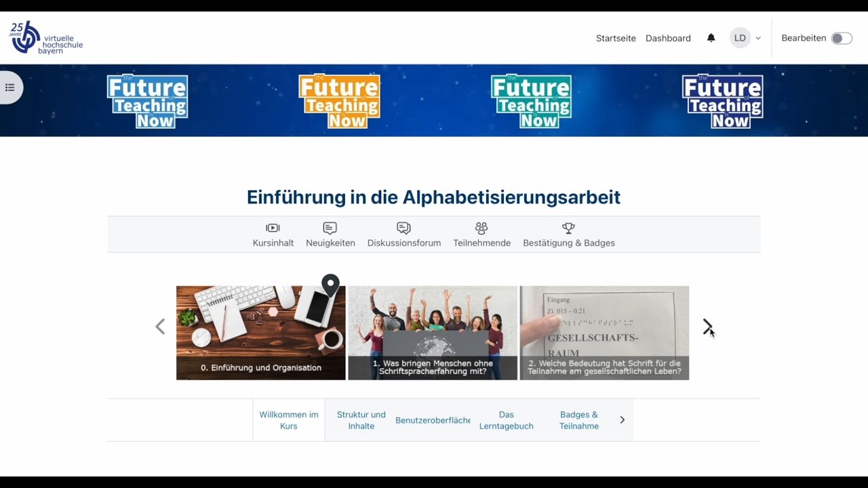Image resolution: width=868 pixels, height=488 pixels.
Task: Open Teilnehmende group icon
Action: point(481,228)
